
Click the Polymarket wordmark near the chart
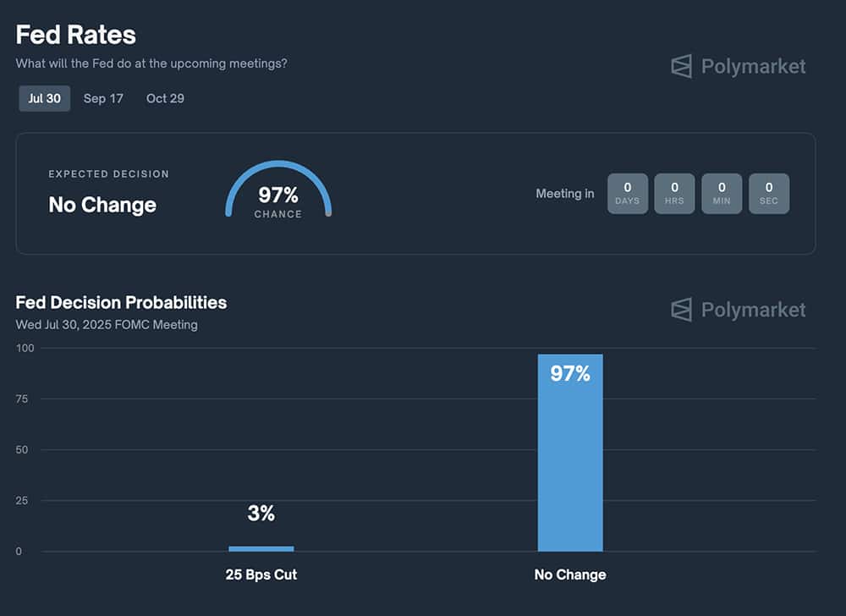click(x=753, y=310)
